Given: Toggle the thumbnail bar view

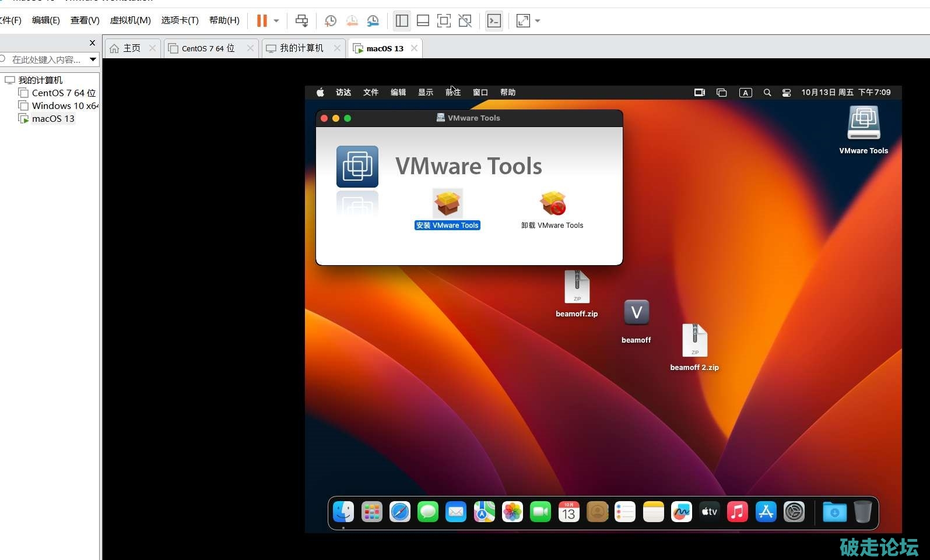Looking at the screenshot, I should [423, 21].
